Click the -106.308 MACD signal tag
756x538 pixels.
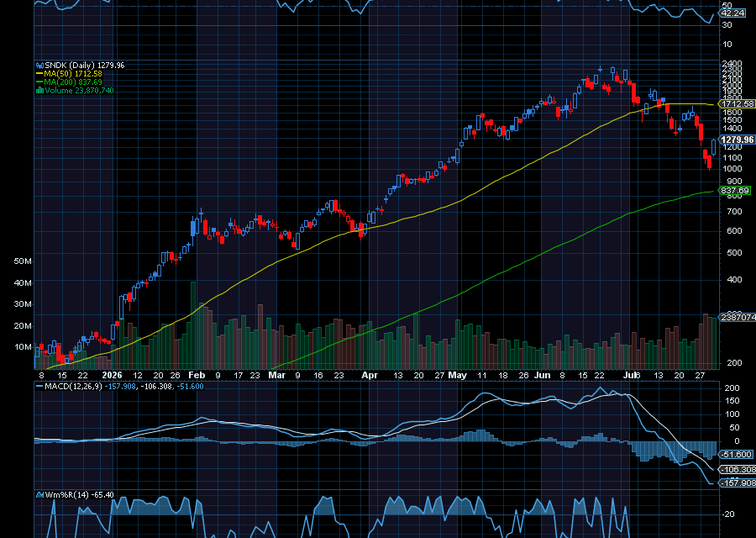[738, 469]
